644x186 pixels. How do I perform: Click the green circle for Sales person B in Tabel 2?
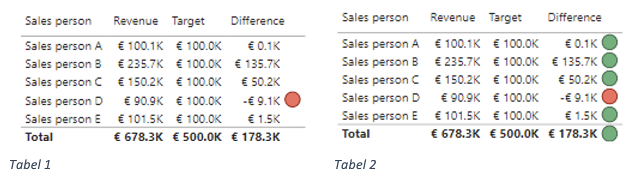[x=609, y=61]
